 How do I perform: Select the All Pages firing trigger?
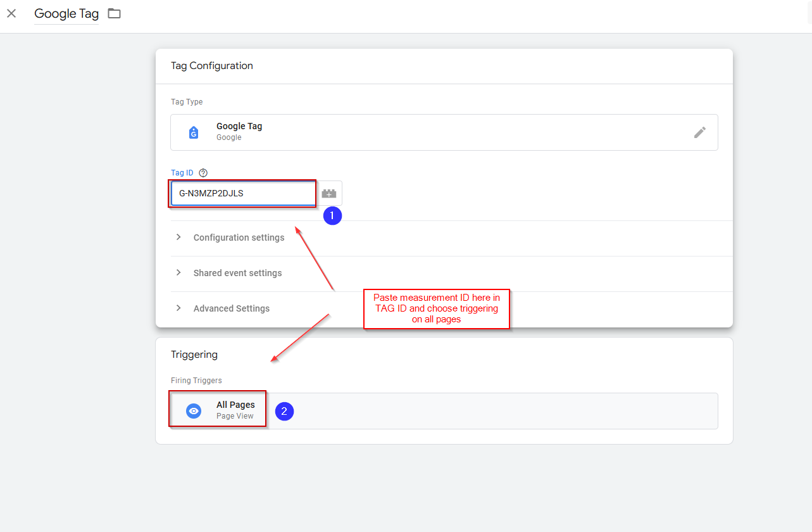click(444, 410)
